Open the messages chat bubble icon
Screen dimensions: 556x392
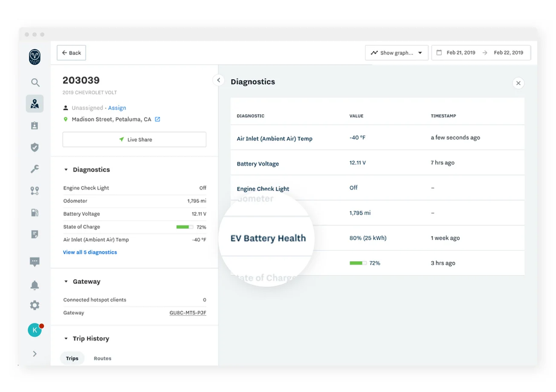[x=35, y=262]
